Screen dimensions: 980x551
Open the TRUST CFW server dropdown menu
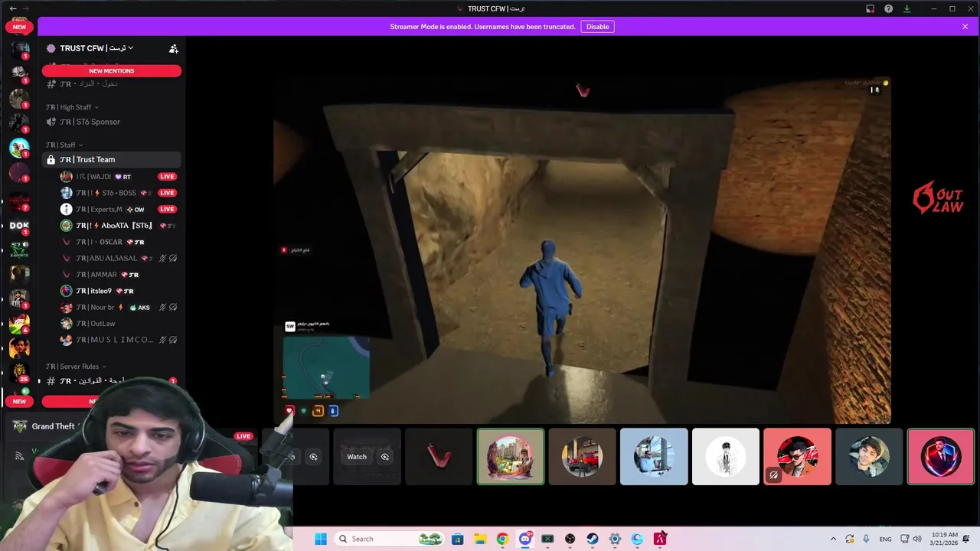click(x=96, y=48)
